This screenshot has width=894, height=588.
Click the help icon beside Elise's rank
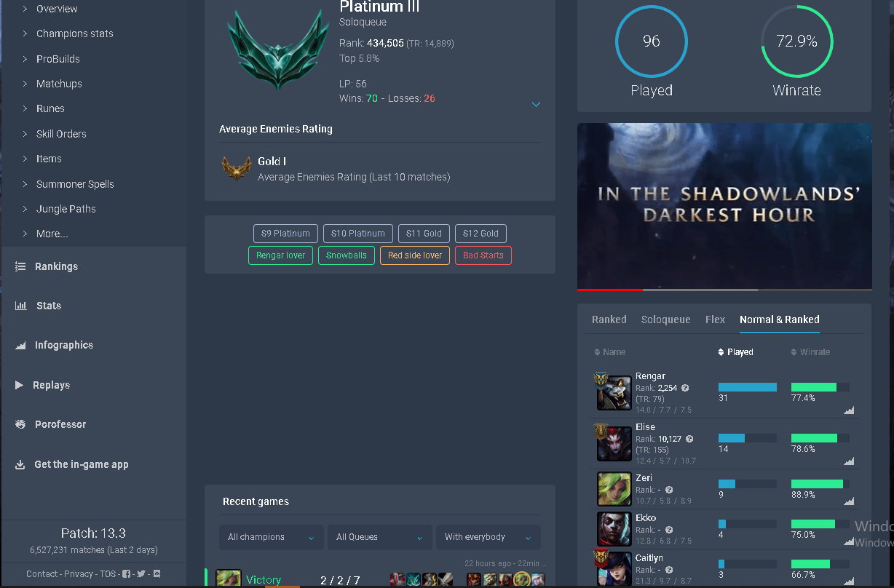point(689,440)
